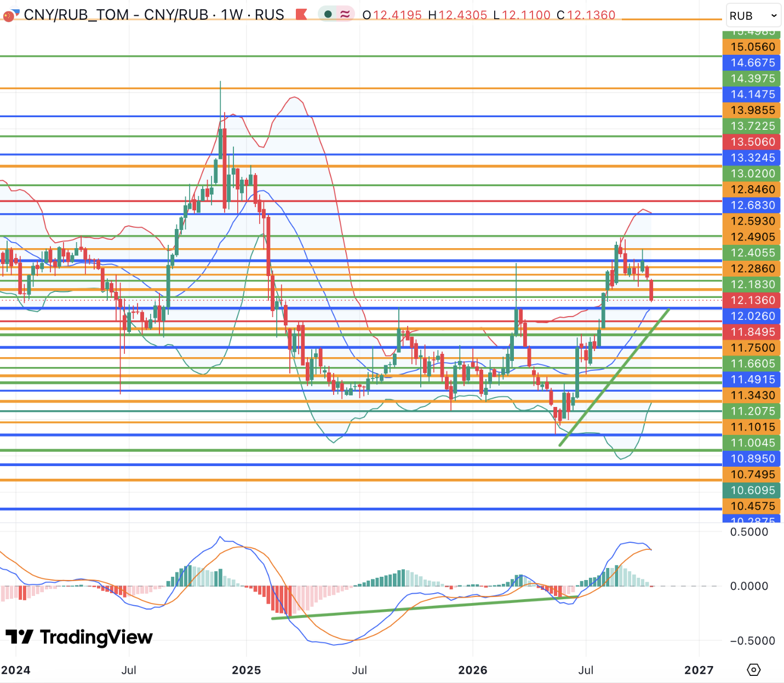Select the 13.9855 price level label
Image resolution: width=784 pixels, height=683 pixels.
coord(753,111)
